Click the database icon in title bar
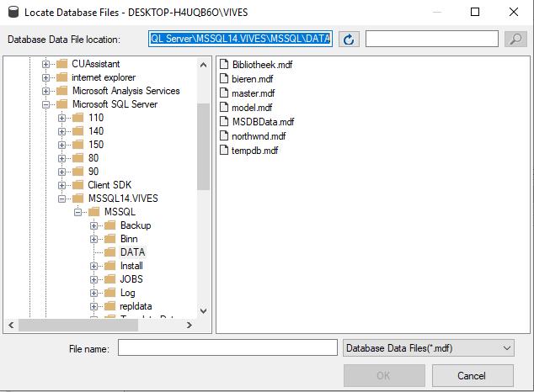 (x=13, y=12)
